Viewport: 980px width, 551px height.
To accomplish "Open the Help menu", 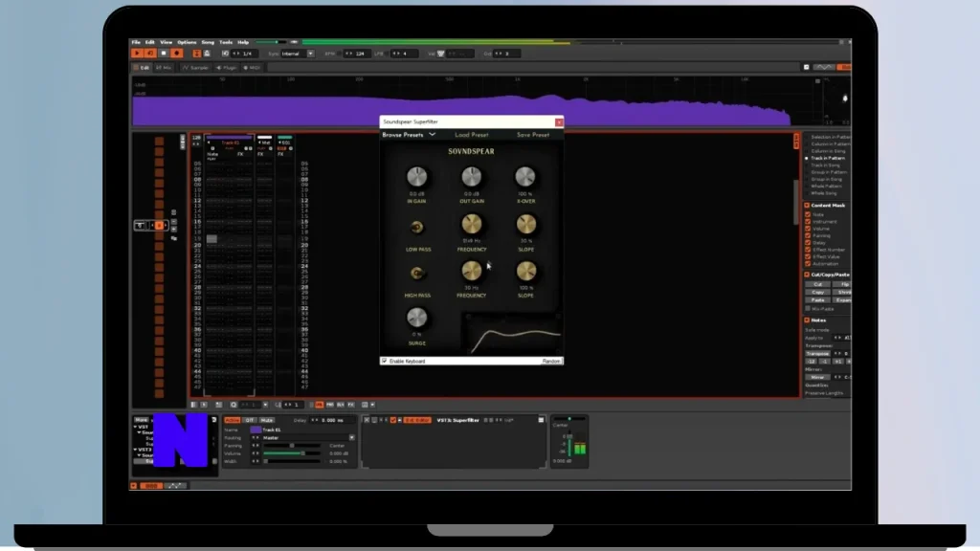I will [243, 42].
